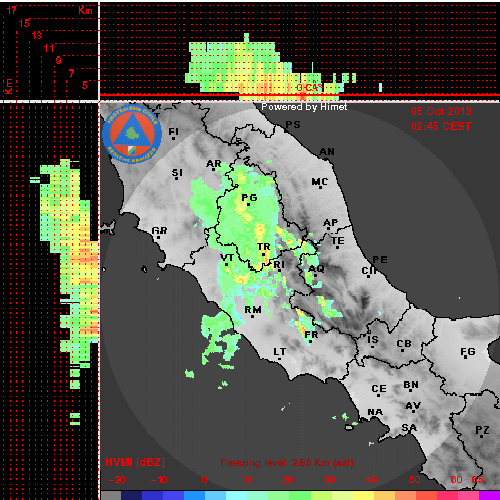Click the Protezione Civile Regione Abruzzo logo
Screen dimensions: 500x500
pyautogui.click(x=132, y=135)
